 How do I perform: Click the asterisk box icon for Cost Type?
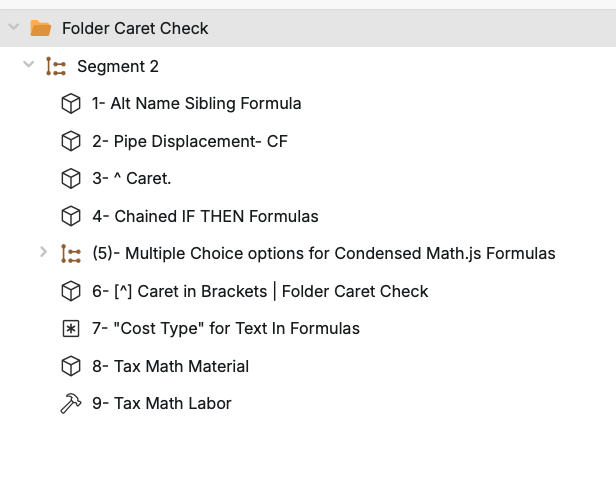tap(71, 329)
